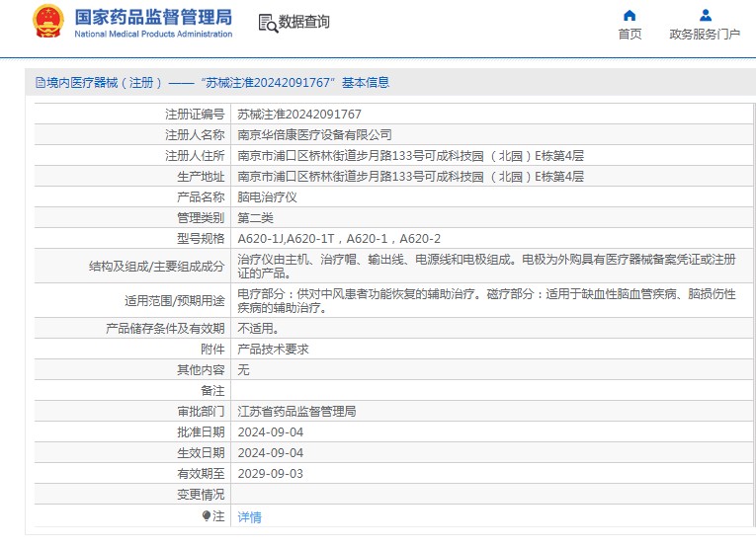Screen dimensions: 756x547
Task: Go to 首页 text label
Action: [x=630, y=34]
